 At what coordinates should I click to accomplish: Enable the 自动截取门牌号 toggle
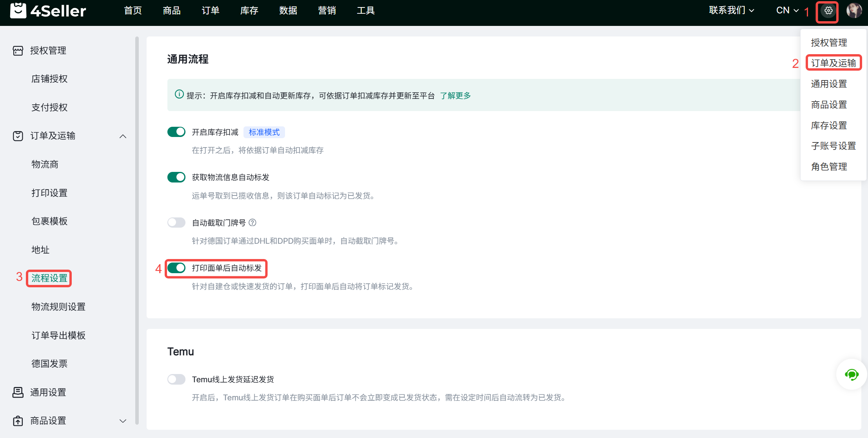[176, 223]
